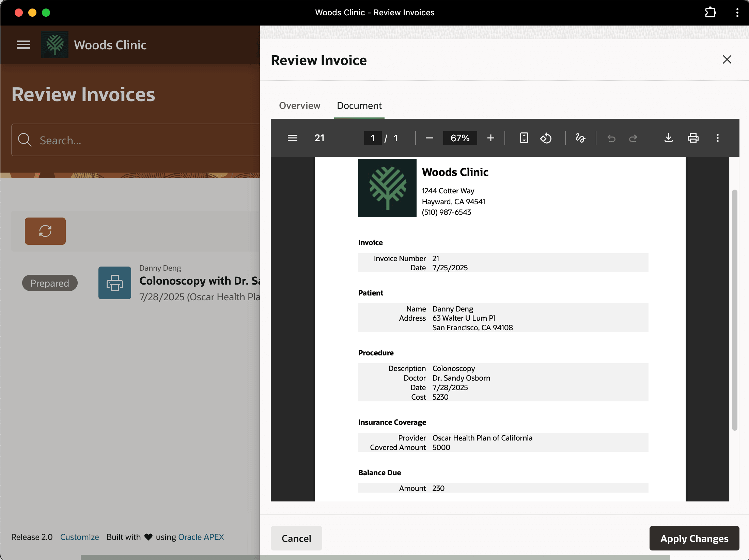Click the Woods Clinic tree logo in header
Image resolution: width=749 pixels, height=560 pixels.
55,45
